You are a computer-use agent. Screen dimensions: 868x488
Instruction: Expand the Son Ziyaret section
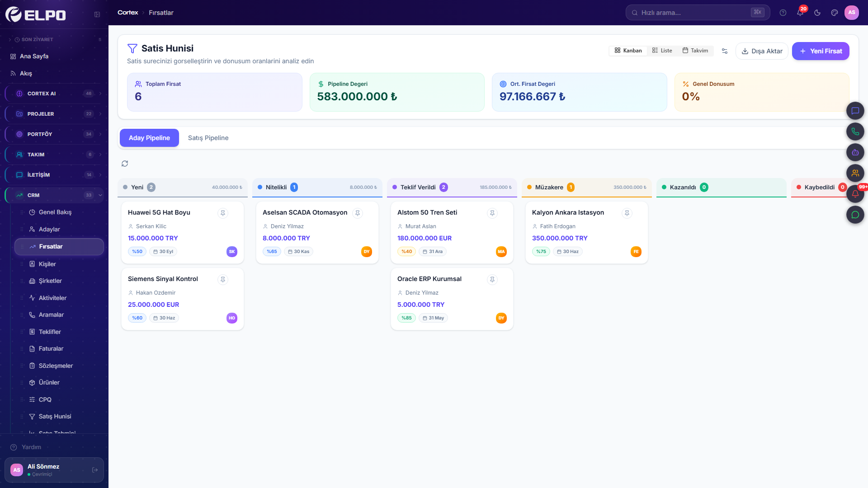[54, 39]
